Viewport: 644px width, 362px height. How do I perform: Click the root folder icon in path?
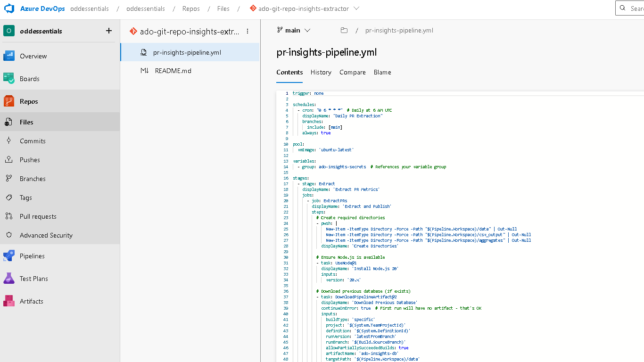pos(344,30)
